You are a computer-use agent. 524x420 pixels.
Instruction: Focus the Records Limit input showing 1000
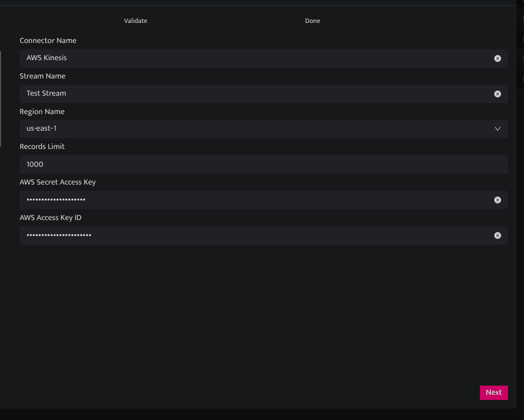pyautogui.click(x=263, y=164)
